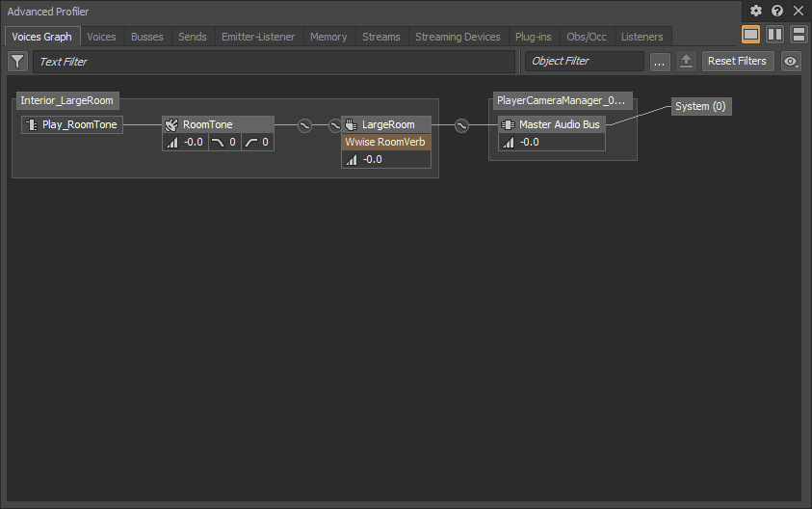Click the Master Audio Bus icon
Viewport: 812px width, 509px height.
coord(508,125)
